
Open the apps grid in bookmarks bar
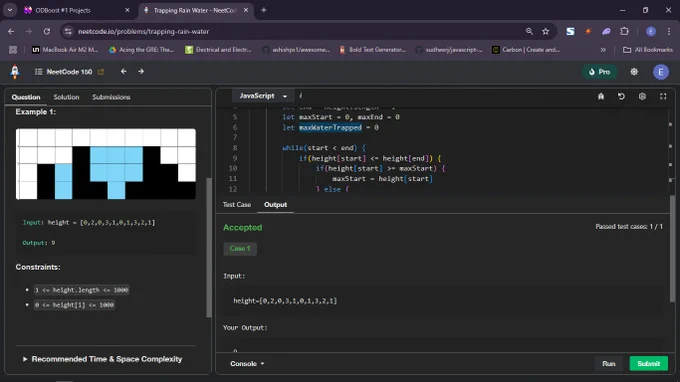(x=13, y=50)
